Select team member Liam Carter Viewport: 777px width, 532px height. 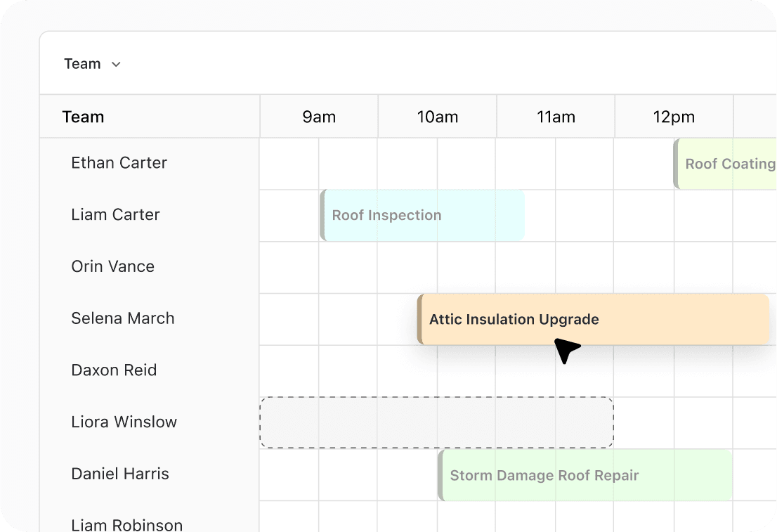point(115,214)
